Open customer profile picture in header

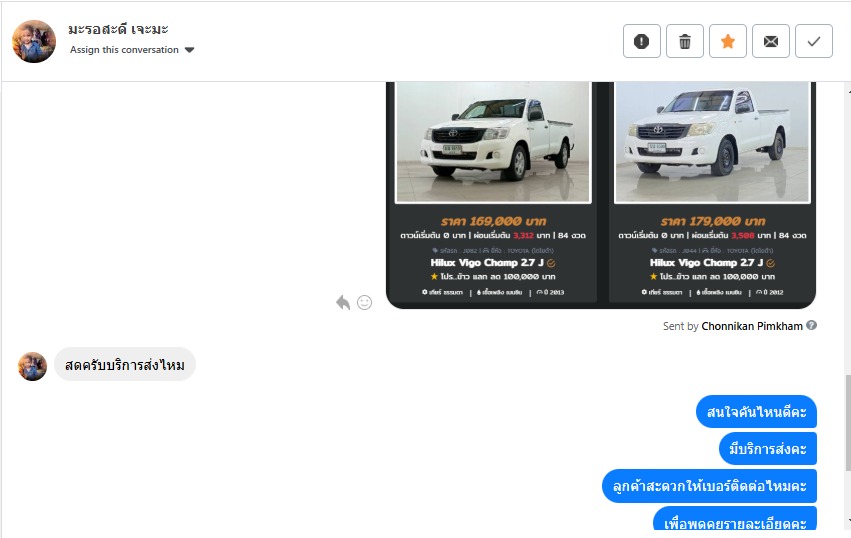(x=34, y=41)
